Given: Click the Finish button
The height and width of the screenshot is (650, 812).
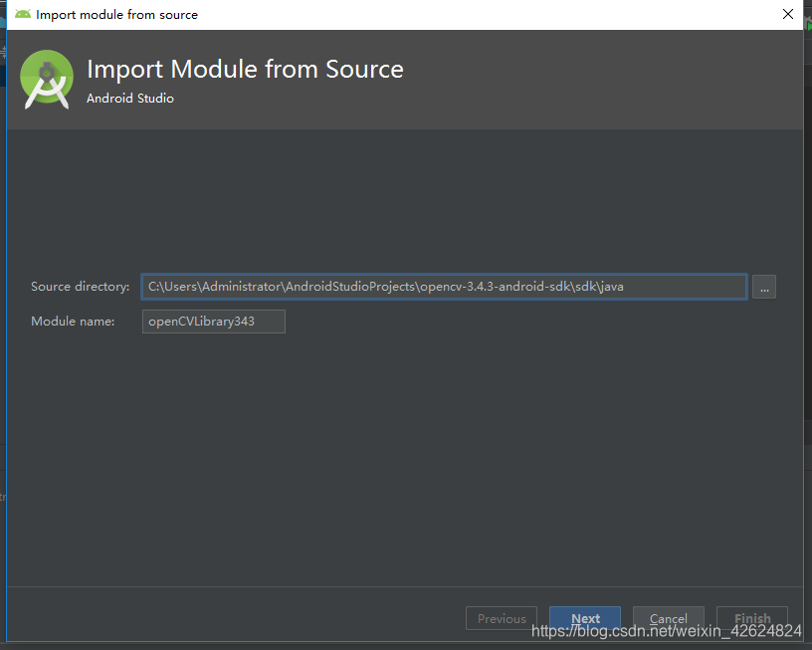Looking at the screenshot, I should coord(752,618).
